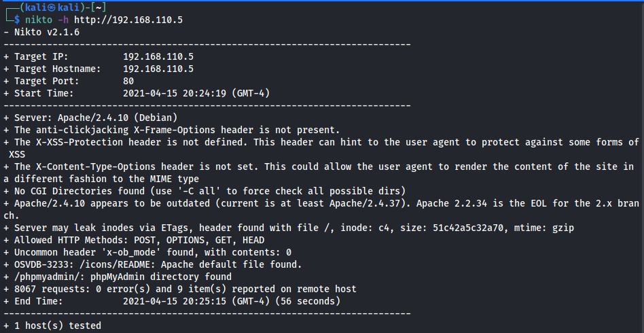Click the kali㉿kali prompt username text
Viewport: 644px width, 333px height.
(46, 7)
